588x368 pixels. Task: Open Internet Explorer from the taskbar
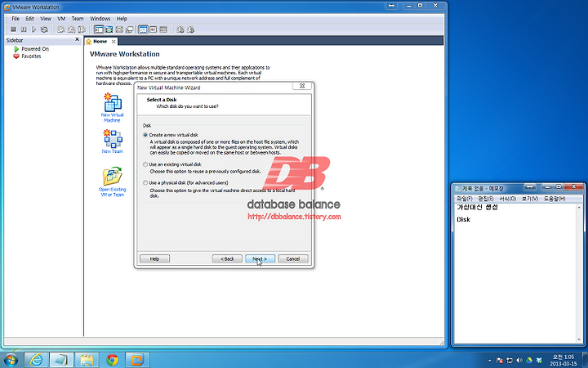(37, 360)
